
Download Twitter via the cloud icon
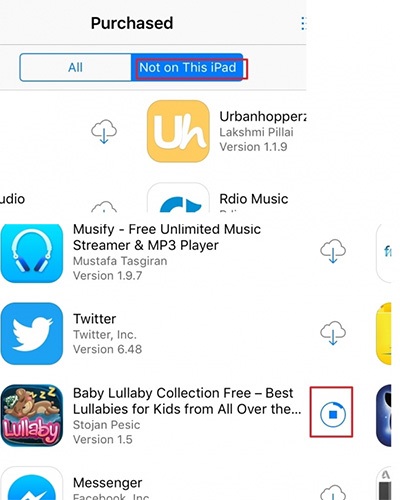tap(333, 333)
